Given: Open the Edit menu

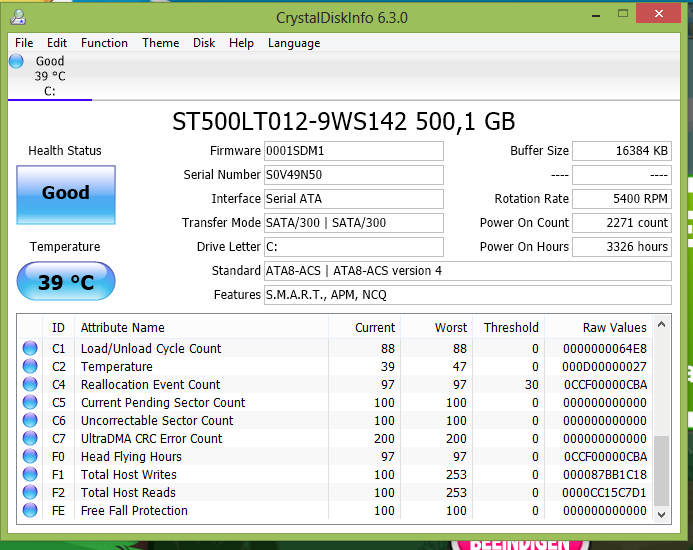Looking at the screenshot, I should tap(57, 43).
